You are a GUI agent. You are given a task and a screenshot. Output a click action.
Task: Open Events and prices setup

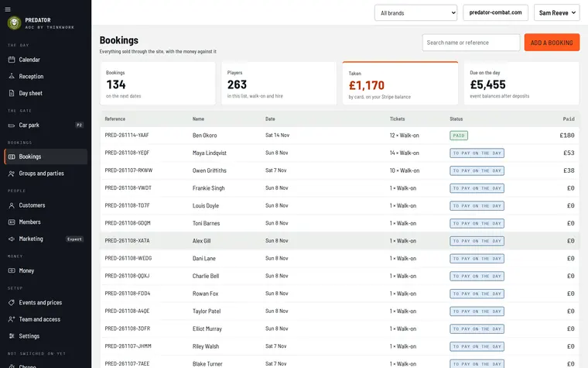point(46,302)
